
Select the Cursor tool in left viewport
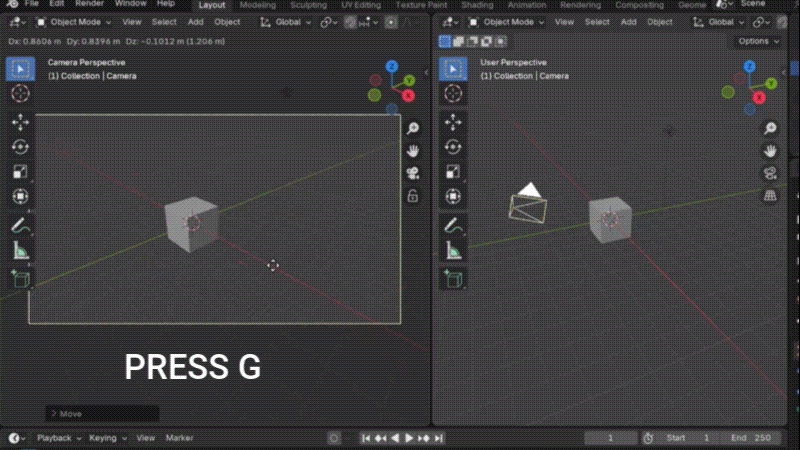pyautogui.click(x=20, y=93)
